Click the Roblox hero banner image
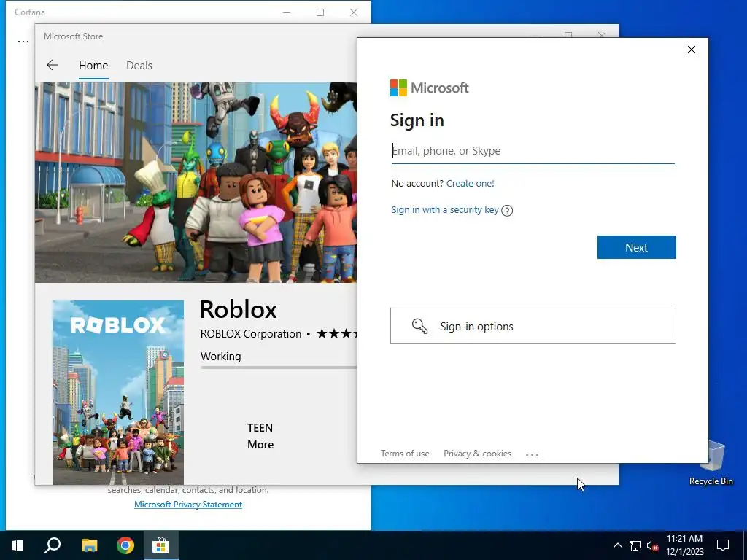 (196, 182)
